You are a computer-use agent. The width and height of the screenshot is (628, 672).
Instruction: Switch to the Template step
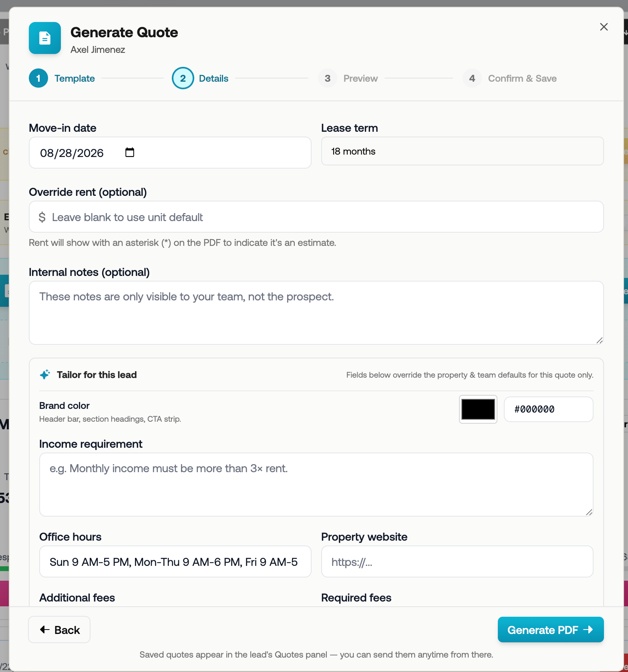tap(74, 78)
